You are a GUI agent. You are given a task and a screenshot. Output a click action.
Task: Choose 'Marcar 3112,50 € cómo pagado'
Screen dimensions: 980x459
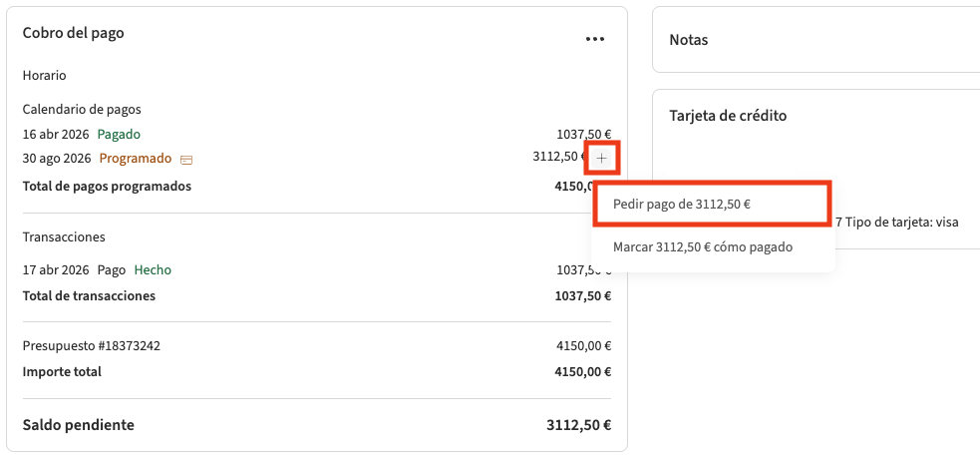[x=702, y=247]
